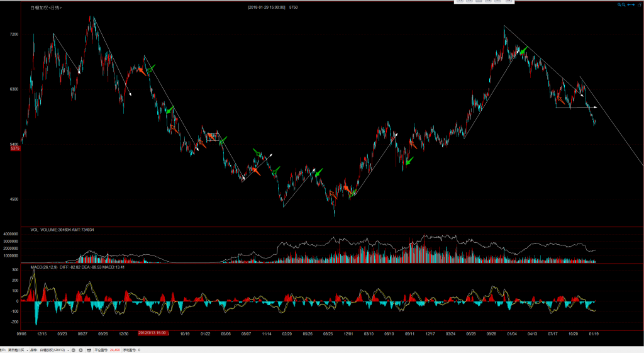Click the pop-out window icon at top right
The height and width of the screenshot is (353, 644).
click(640, 4)
